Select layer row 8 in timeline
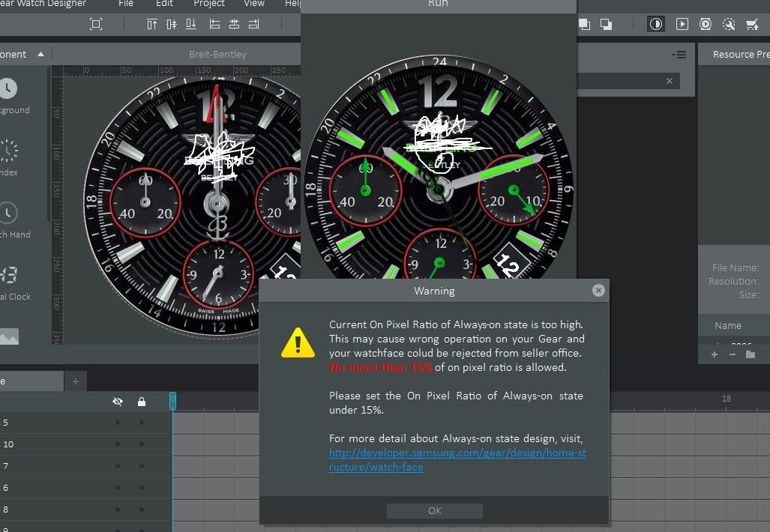Screen dimensions: 770x532 [x=86, y=510]
